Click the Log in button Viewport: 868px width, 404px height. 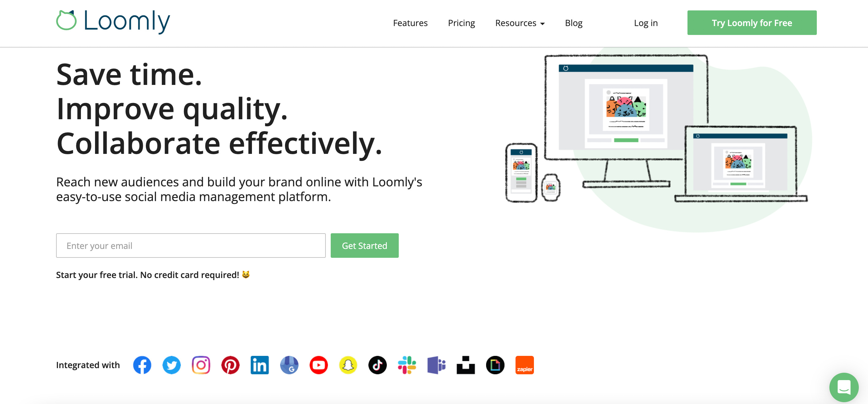[646, 23]
